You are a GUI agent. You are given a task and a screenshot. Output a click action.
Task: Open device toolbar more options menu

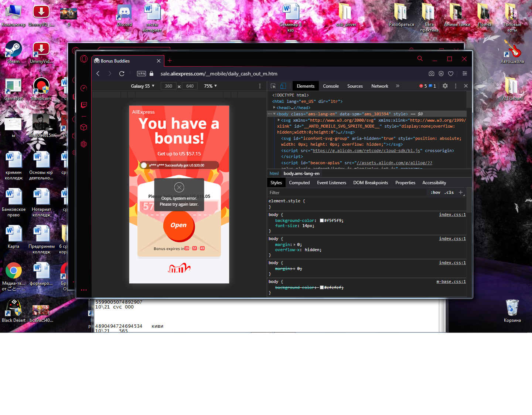[260, 86]
